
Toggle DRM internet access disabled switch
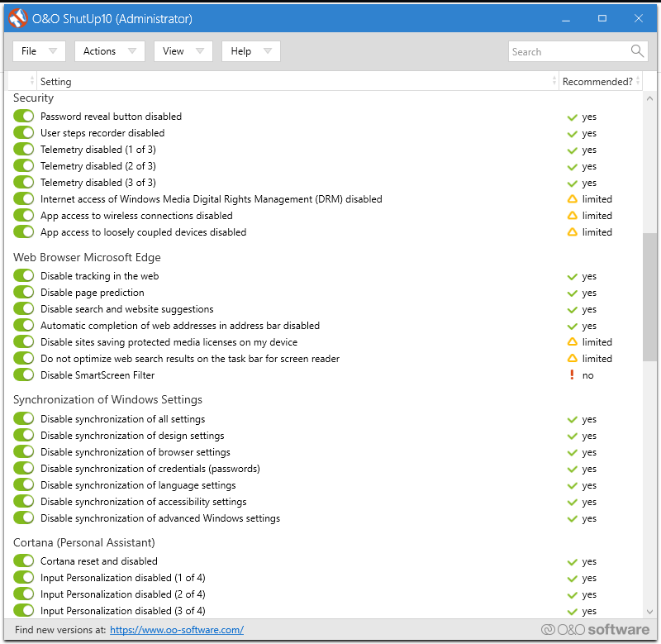click(24, 198)
